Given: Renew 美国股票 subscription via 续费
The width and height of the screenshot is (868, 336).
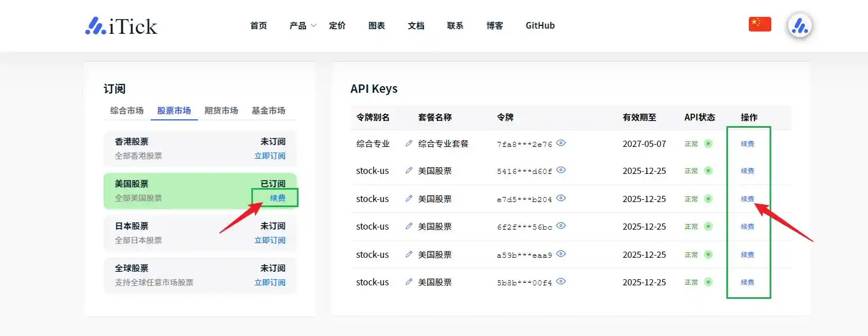Looking at the screenshot, I should pyautogui.click(x=277, y=198).
